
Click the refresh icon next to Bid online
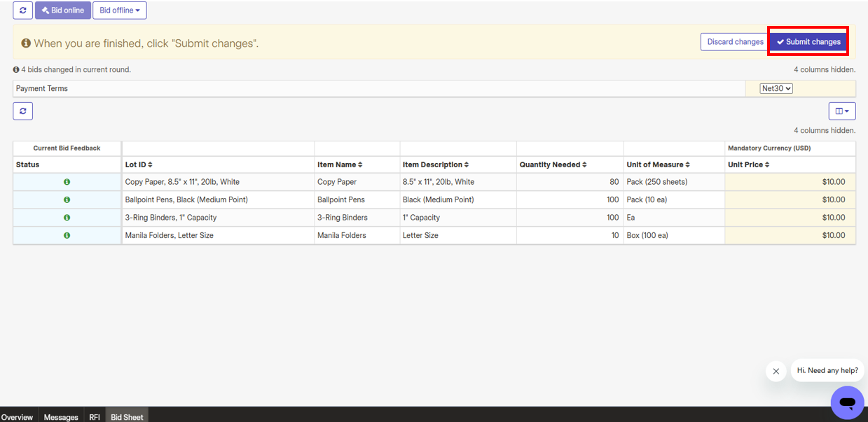(22, 10)
